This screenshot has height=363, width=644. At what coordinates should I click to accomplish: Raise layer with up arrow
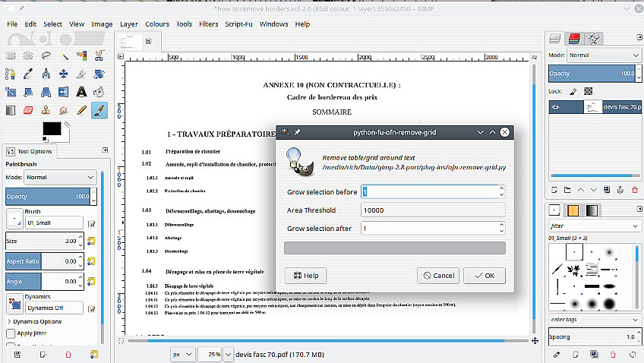[x=580, y=190]
